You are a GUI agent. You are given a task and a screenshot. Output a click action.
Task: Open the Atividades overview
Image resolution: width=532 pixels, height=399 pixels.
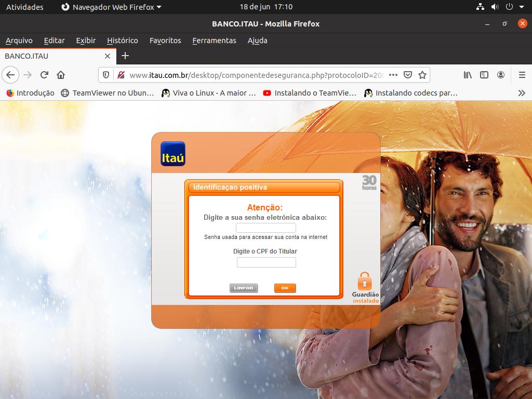coord(25,7)
